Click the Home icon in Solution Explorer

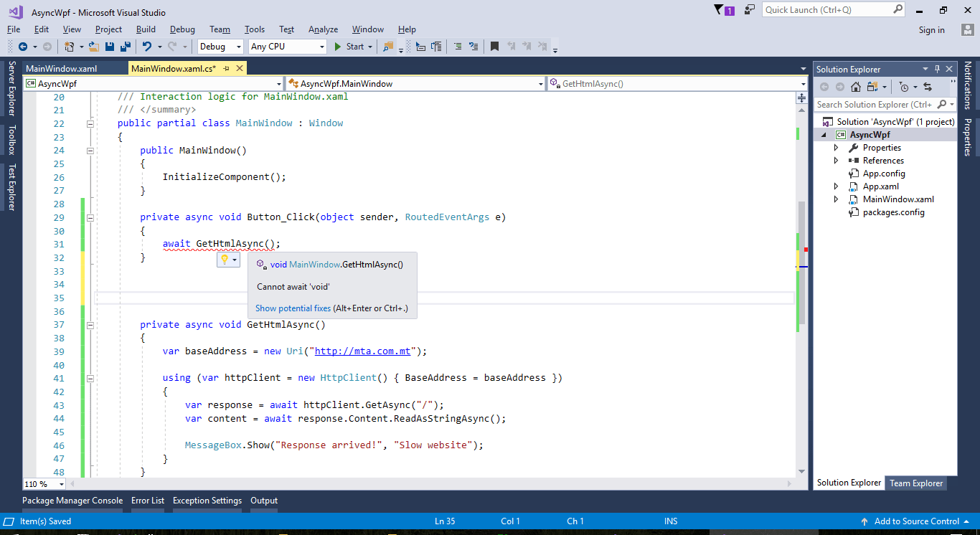[x=855, y=86]
